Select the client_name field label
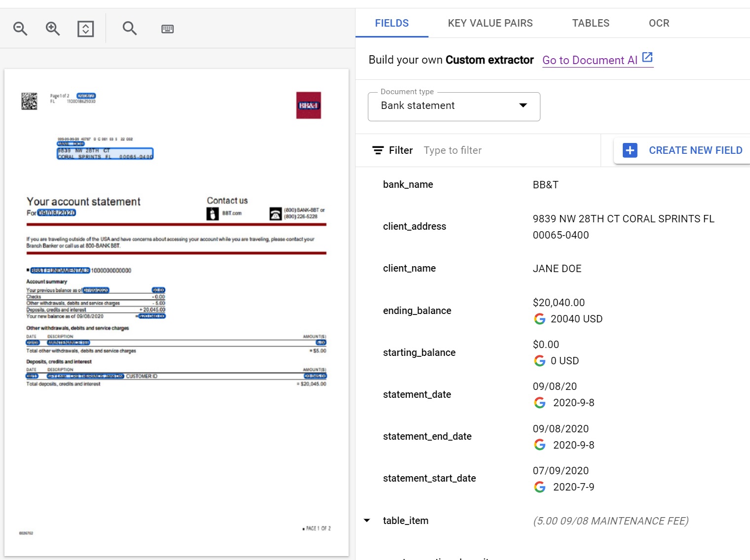The height and width of the screenshot is (560, 750). (409, 268)
